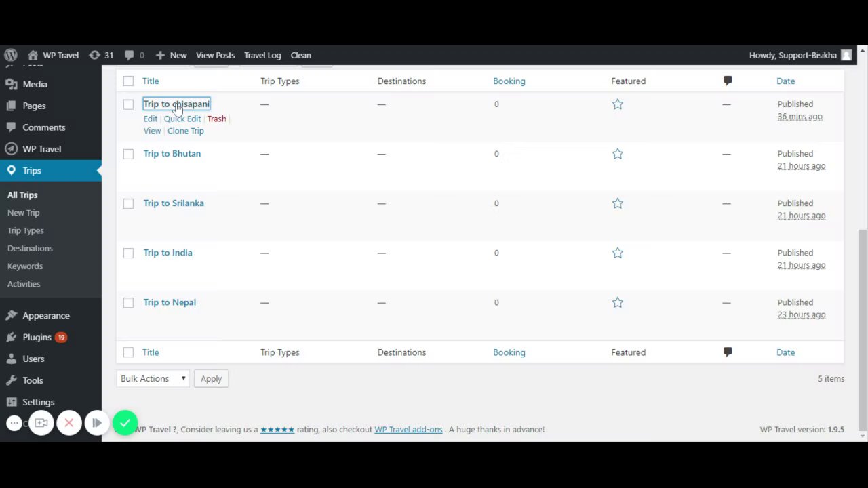Click Edit under Trip to chisapani
The width and height of the screenshot is (868, 488).
click(150, 119)
